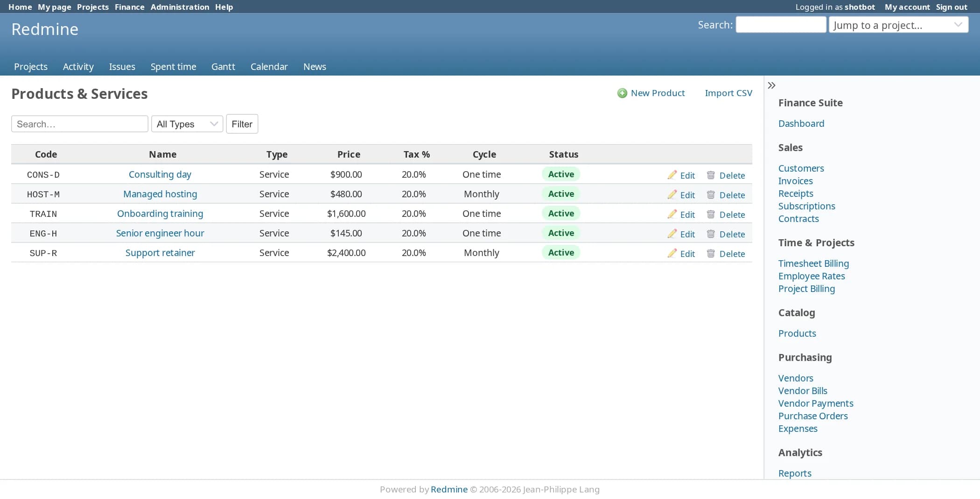
Task: Click the trash icon in the Managed hosting row
Action: point(711,194)
